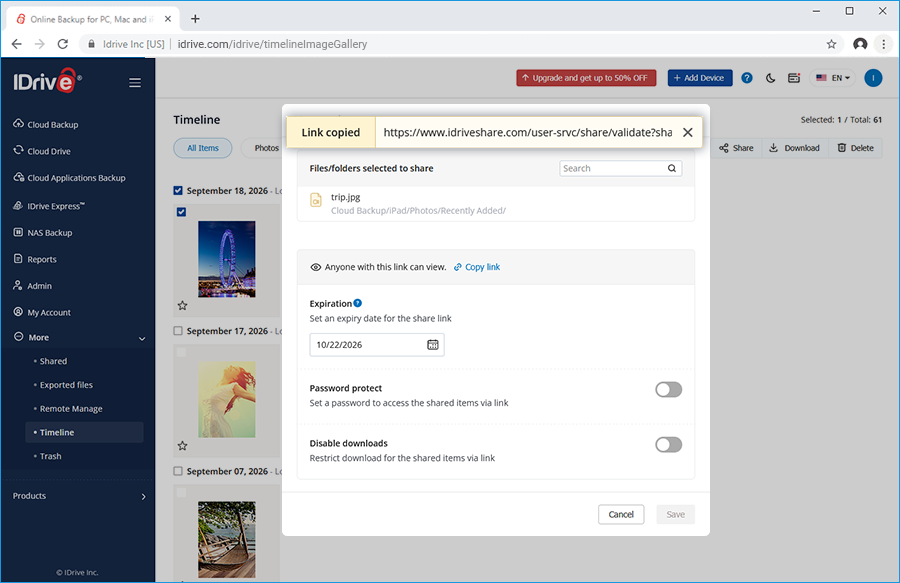Enable the Password protect toggle
This screenshot has height=583, width=900.
[669, 390]
